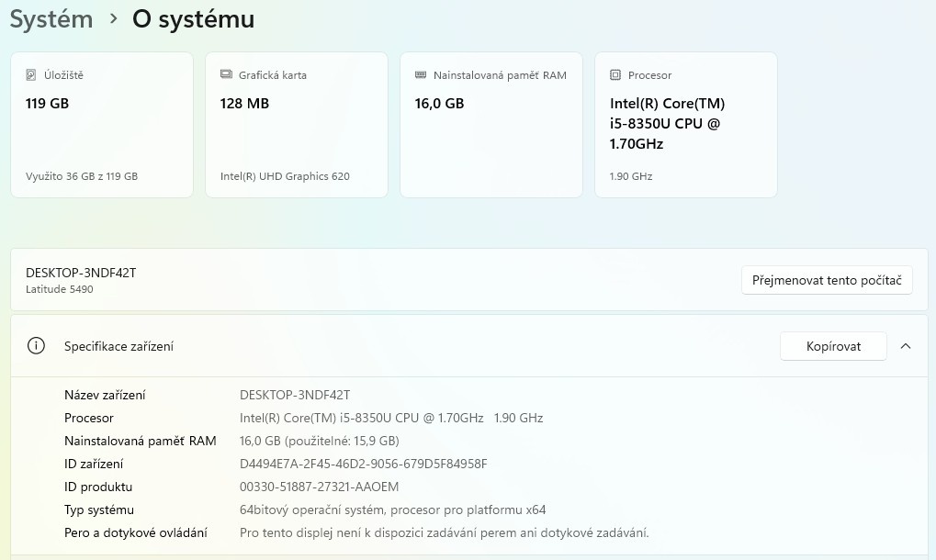Click the Úložiště storage icon
This screenshot has height=560, width=936.
[x=30, y=74]
